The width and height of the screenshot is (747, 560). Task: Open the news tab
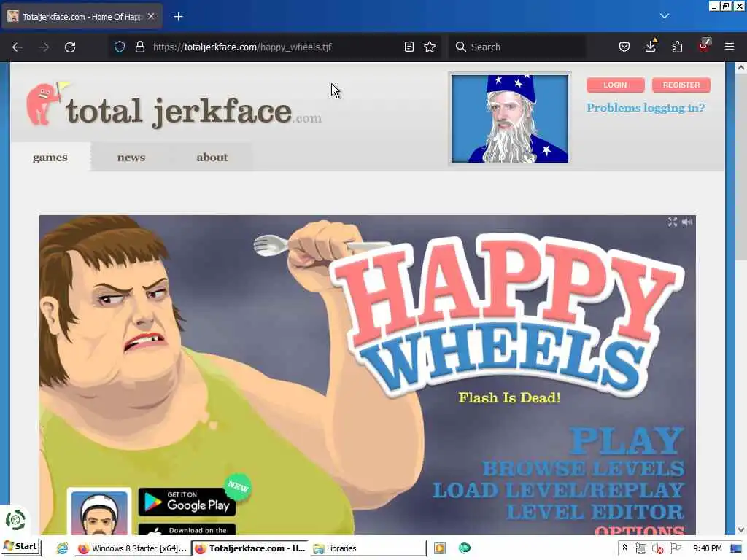tap(131, 157)
